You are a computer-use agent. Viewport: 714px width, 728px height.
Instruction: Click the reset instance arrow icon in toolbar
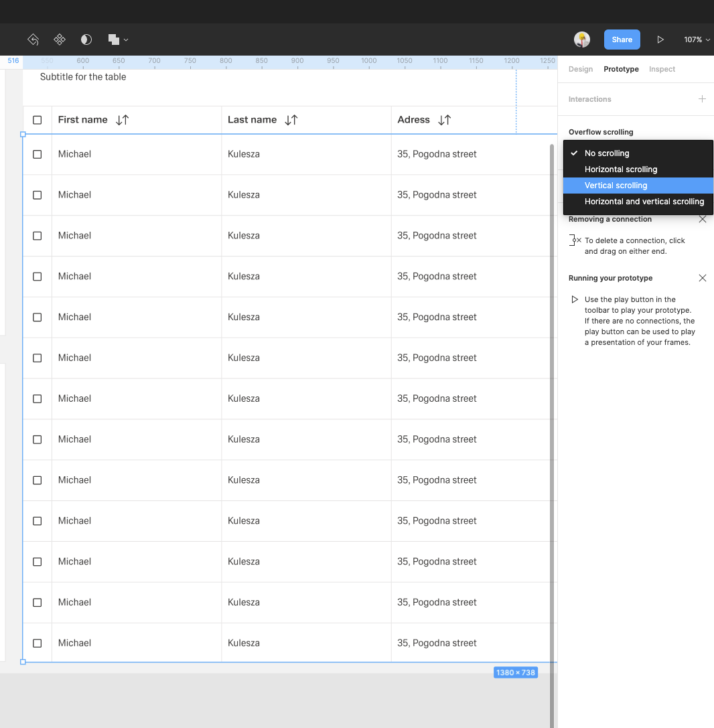pos(33,40)
